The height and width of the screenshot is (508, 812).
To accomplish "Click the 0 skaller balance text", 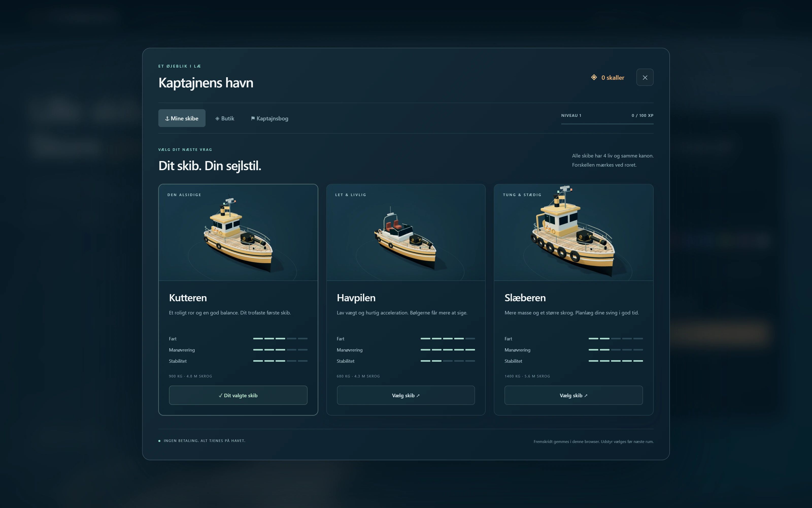I will click(x=613, y=78).
